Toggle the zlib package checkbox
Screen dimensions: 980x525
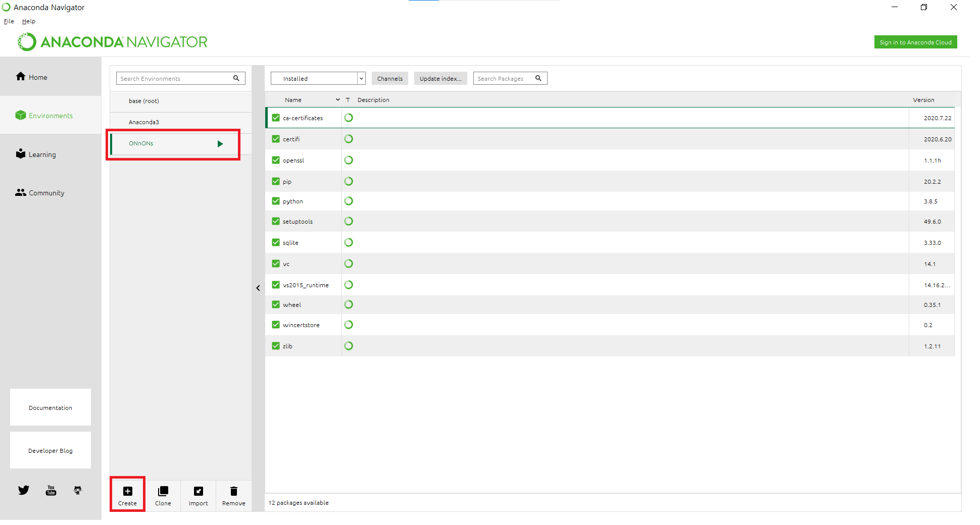pyautogui.click(x=276, y=346)
